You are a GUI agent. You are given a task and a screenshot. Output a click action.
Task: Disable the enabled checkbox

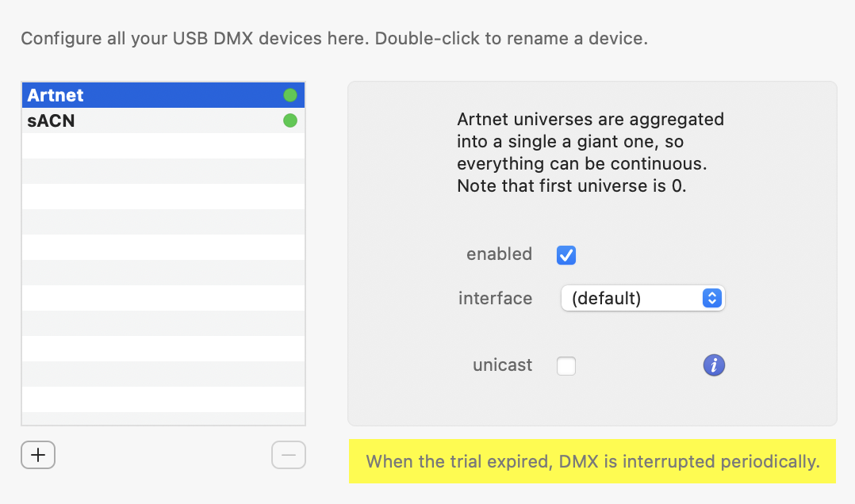566,255
